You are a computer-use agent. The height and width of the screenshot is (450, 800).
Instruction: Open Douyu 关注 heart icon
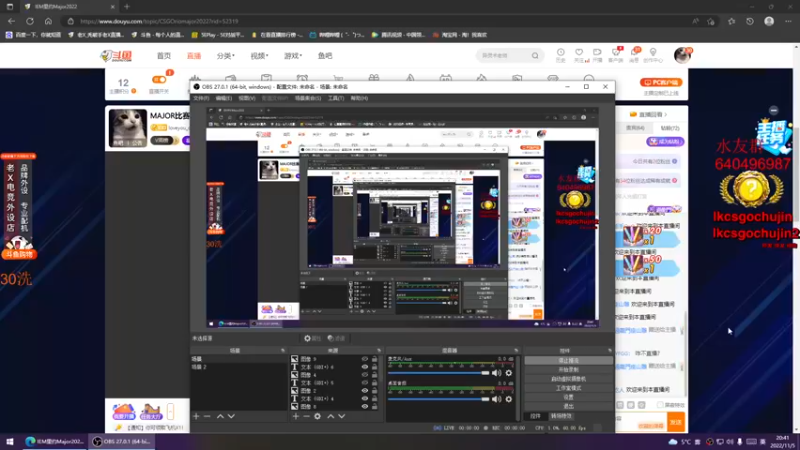[x=579, y=55]
